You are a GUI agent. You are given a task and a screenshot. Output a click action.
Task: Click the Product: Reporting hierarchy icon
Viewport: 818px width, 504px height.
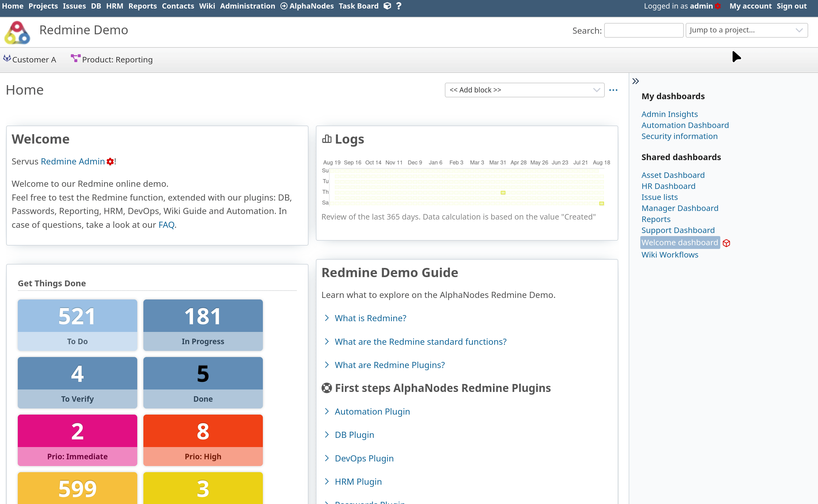(75, 58)
